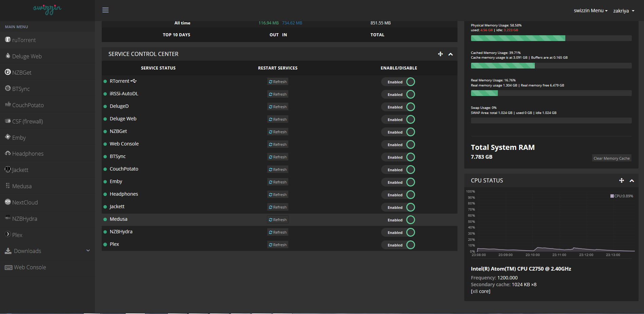Click move icon on Service Control Center
This screenshot has width=644, height=314.
[x=440, y=54]
